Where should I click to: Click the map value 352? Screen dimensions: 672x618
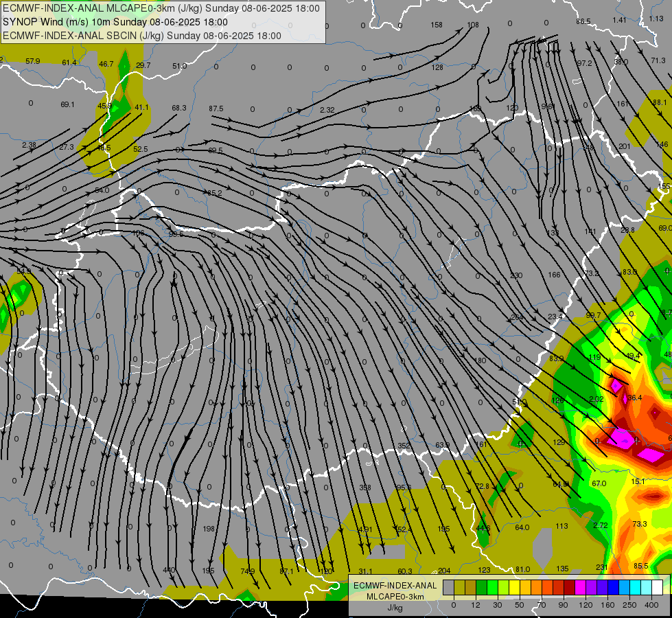[404, 446]
